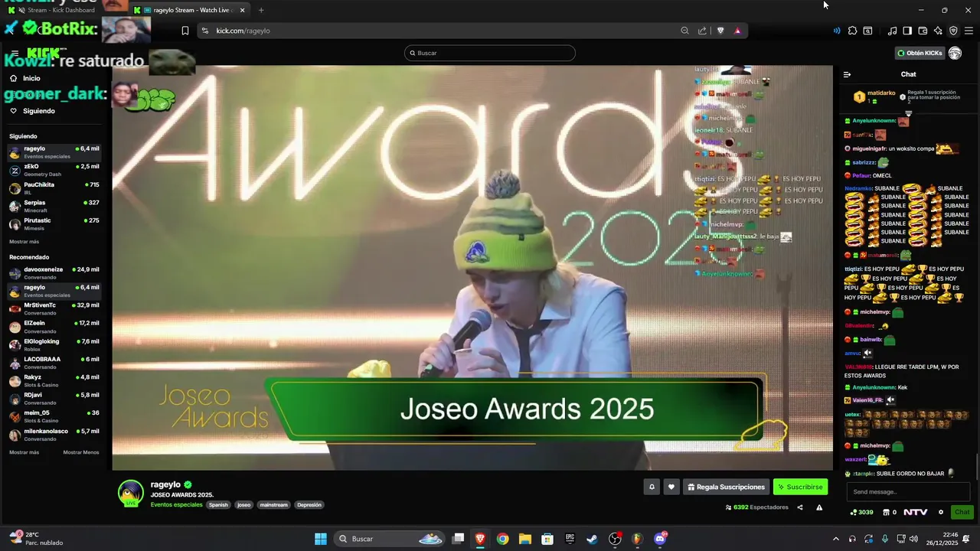Viewport: 980px width, 551px height.
Task: Click the zoom magnifier in address bar
Action: [x=684, y=31]
